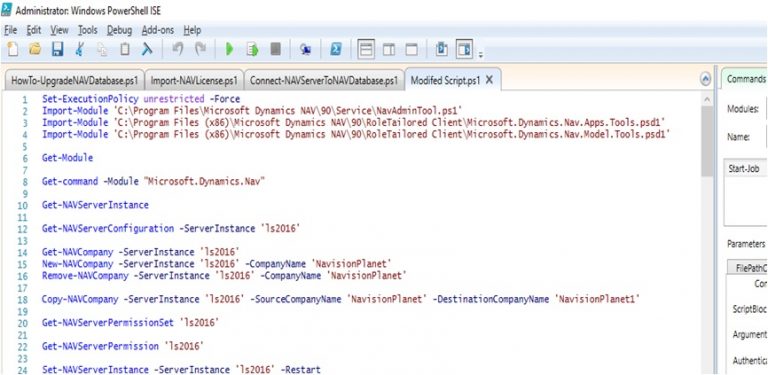Open the Edit menu

click(x=34, y=30)
